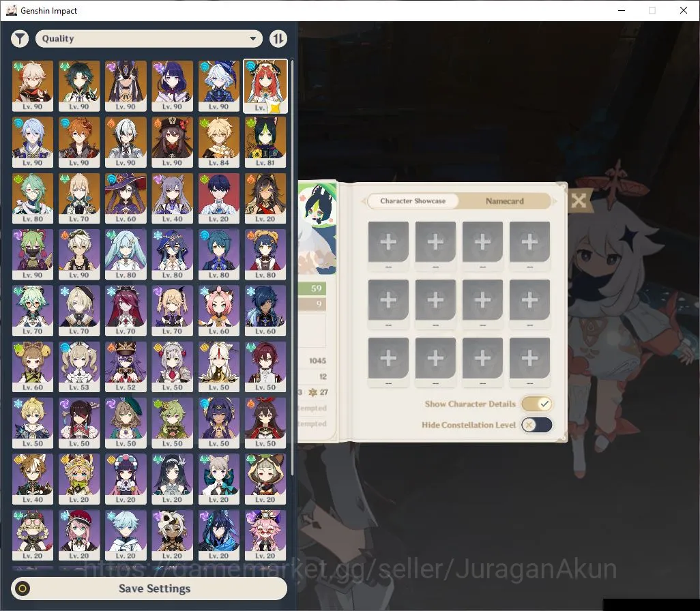700x611 pixels.
Task: Select Faruzan Lv. 80 portrait
Action: 126,254
